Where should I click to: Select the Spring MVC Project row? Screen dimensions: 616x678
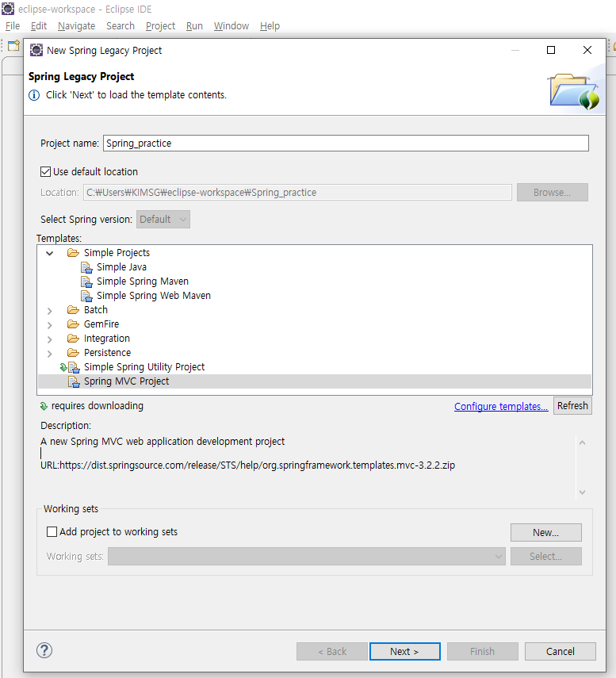click(x=315, y=381)
